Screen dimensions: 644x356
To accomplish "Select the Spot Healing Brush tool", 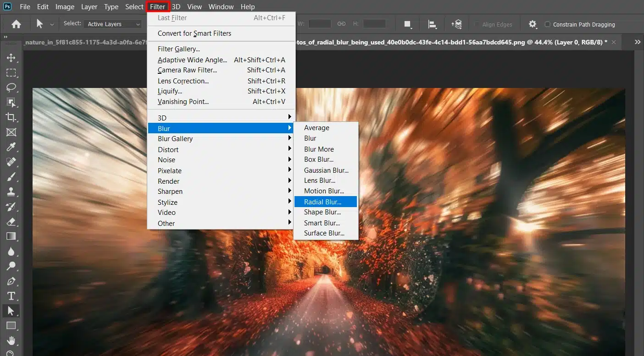I will (x=11, y=162).
